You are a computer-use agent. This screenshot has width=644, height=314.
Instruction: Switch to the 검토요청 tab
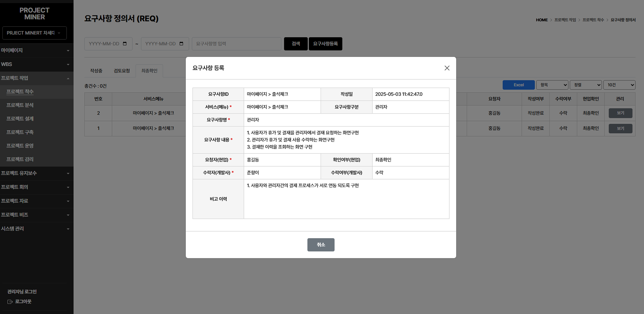122,71
